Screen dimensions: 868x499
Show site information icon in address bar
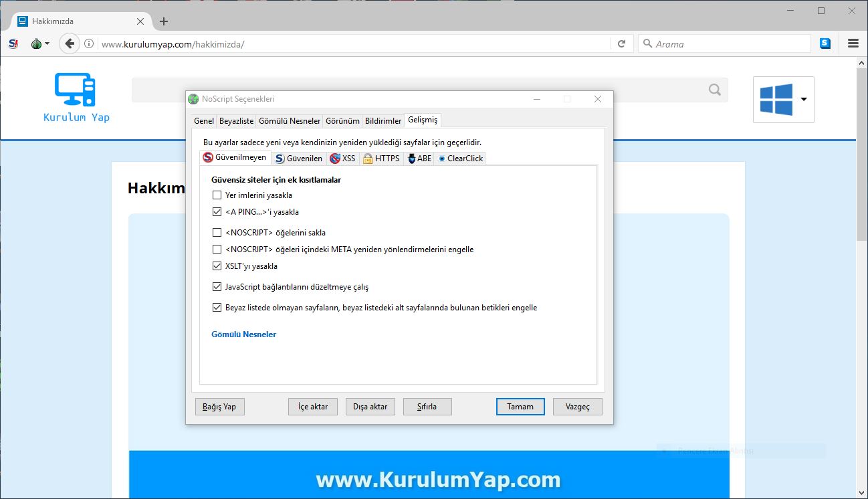coord(88,43)
